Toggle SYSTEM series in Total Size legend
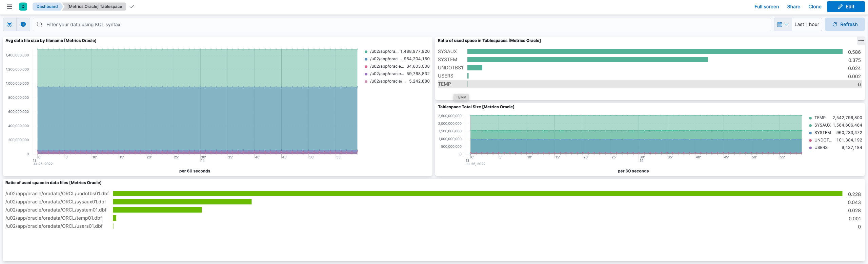This screenshot has height=264, width=868. (x=835, y=133)
